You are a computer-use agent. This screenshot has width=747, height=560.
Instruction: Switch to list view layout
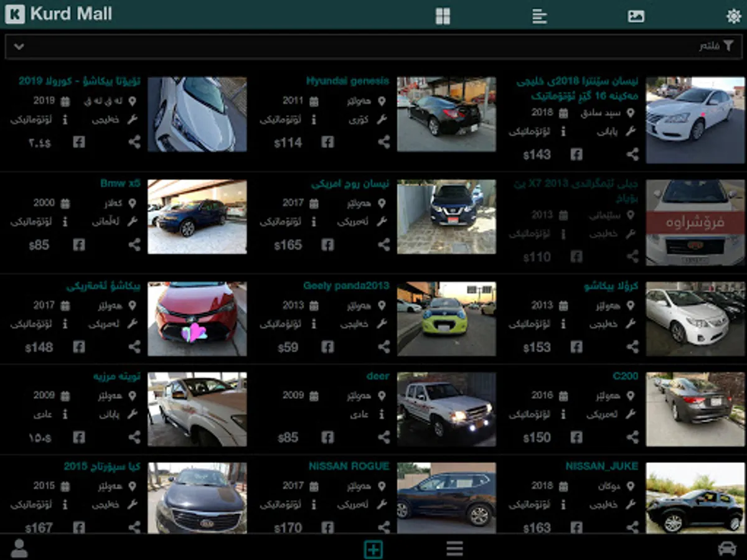539,15
